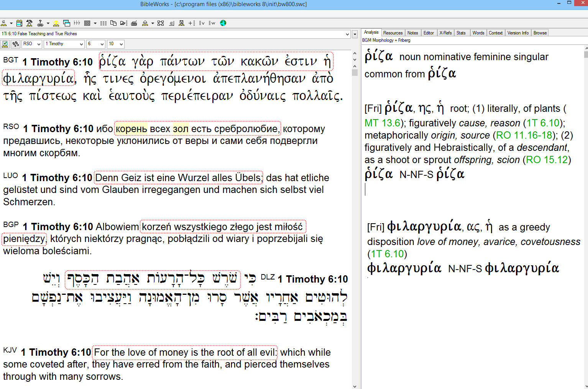This screenshot has width=588, height=389.
Task: Follow the 1T 6.10 link under φιλαργυρία entry
Action: 387,254
